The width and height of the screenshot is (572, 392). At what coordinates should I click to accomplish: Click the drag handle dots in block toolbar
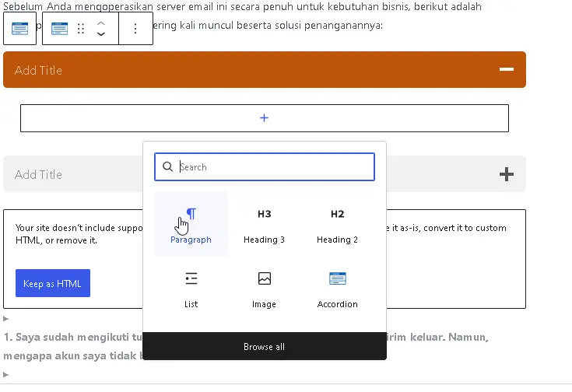pyautogui.click(x=81, y=29)
